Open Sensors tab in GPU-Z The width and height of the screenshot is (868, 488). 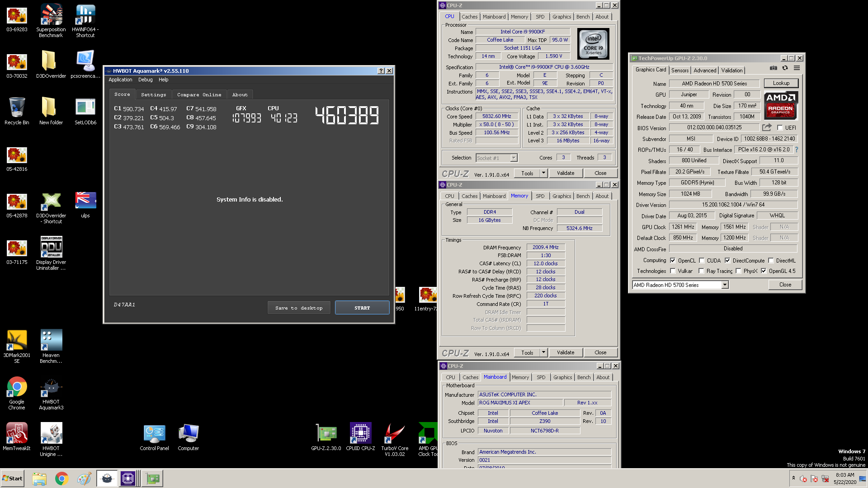680,70
